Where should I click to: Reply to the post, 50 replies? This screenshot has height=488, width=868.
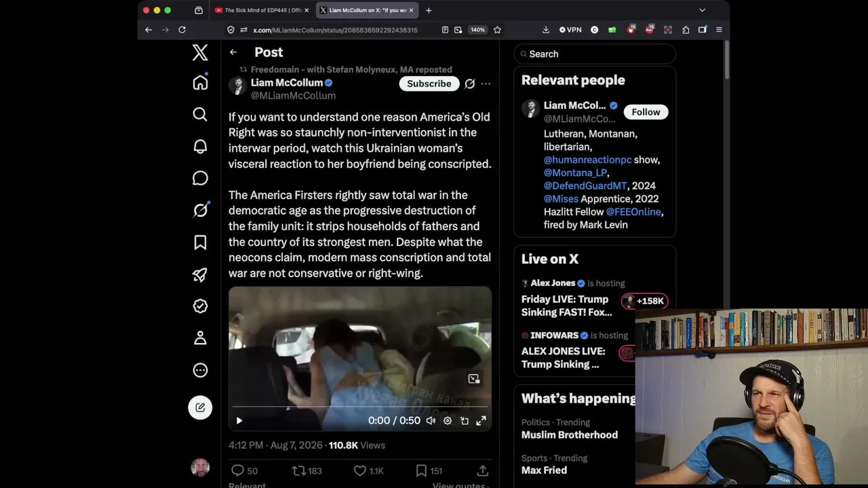point(244,470)
